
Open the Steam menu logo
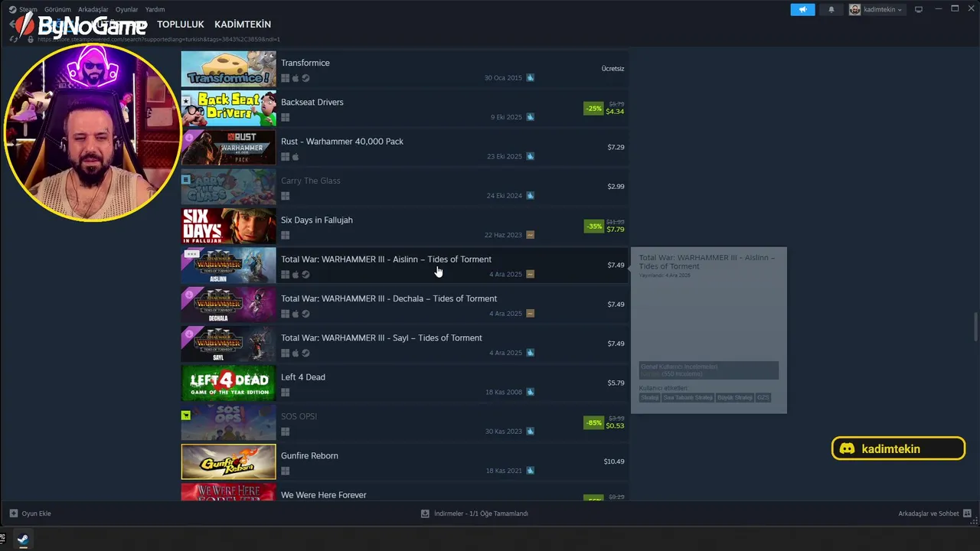click(12, 10)
